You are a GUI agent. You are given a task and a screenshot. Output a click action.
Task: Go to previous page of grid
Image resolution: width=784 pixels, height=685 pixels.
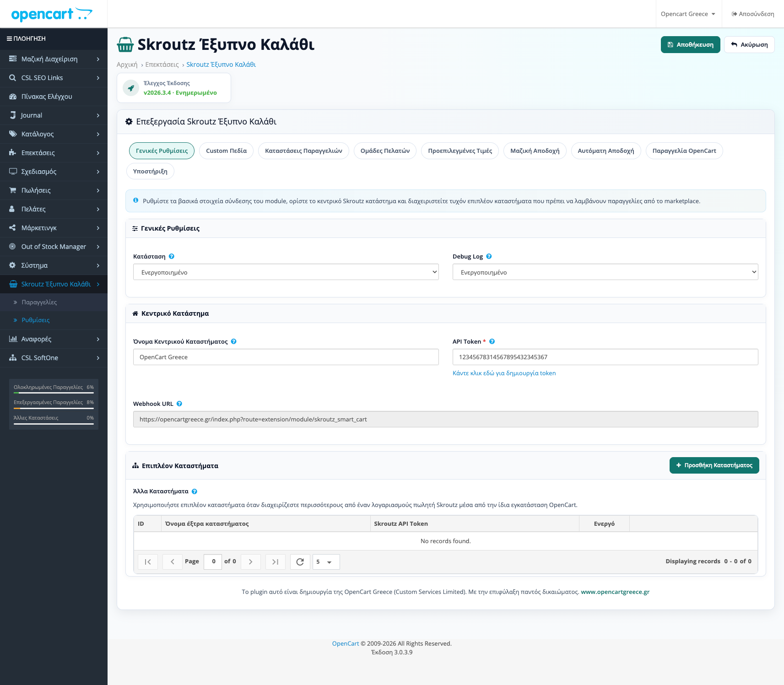click(x=173, y=562)
